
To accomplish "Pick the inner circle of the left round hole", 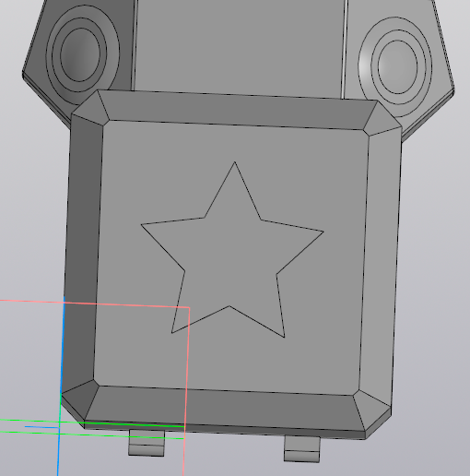I will click(80, 54).
